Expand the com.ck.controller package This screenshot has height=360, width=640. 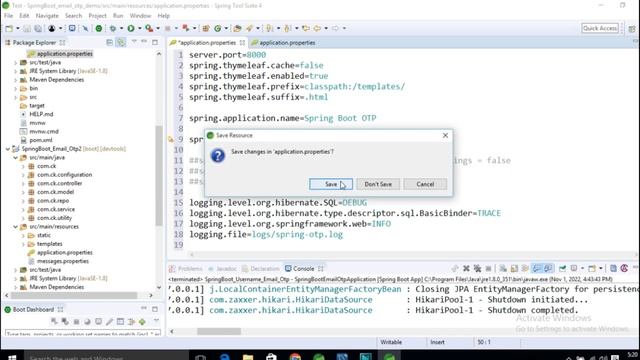[23, 183]
